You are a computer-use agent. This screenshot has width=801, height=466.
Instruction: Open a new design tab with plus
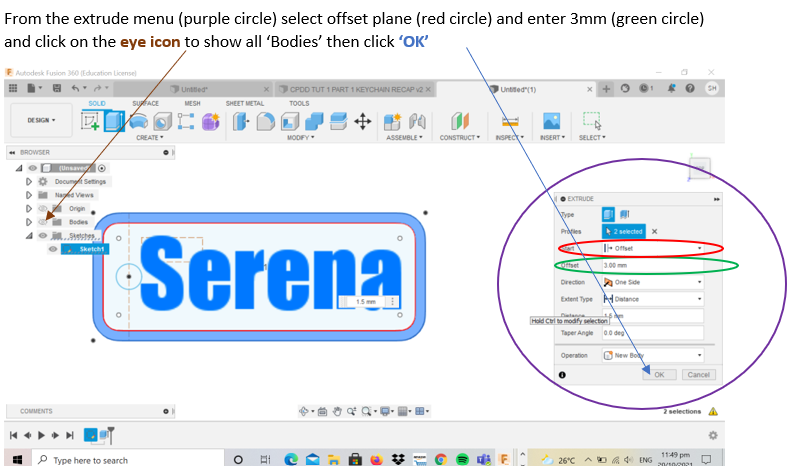pos(606,89)
